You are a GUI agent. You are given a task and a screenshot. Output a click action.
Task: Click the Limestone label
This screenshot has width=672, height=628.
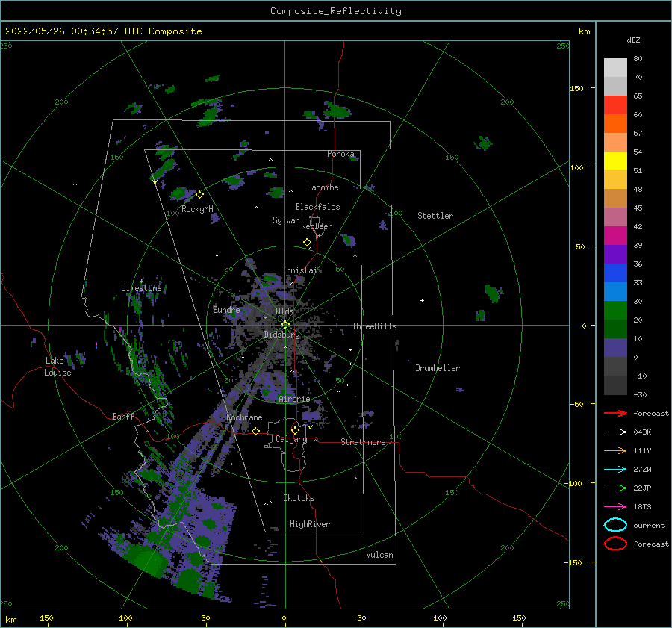point(141,288)
